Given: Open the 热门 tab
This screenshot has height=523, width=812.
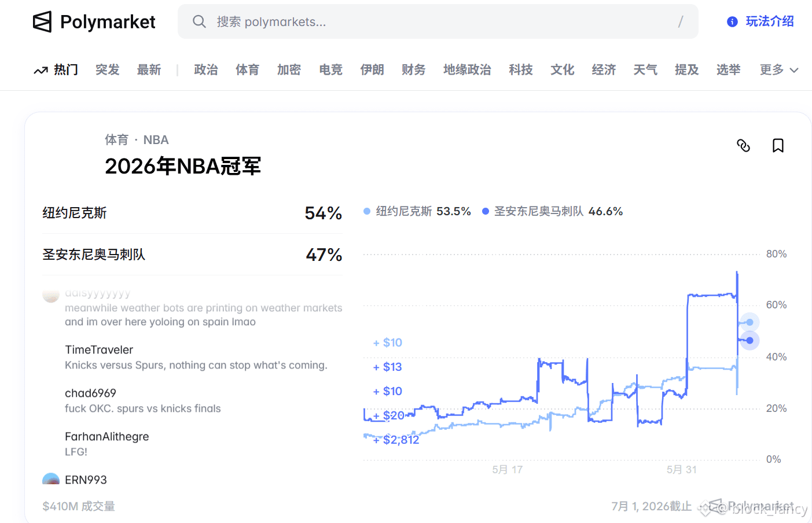Looking at the screenshot, I should pos(66,70).
